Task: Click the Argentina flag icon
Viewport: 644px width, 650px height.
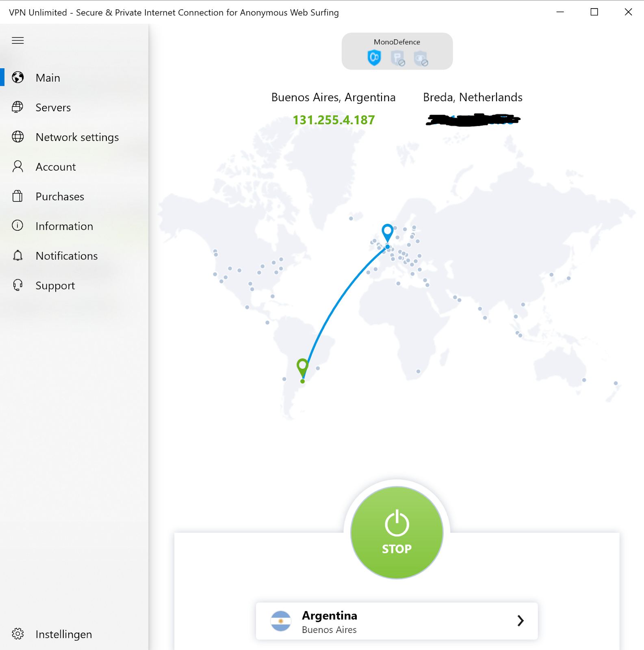Action: click(281, 621)
